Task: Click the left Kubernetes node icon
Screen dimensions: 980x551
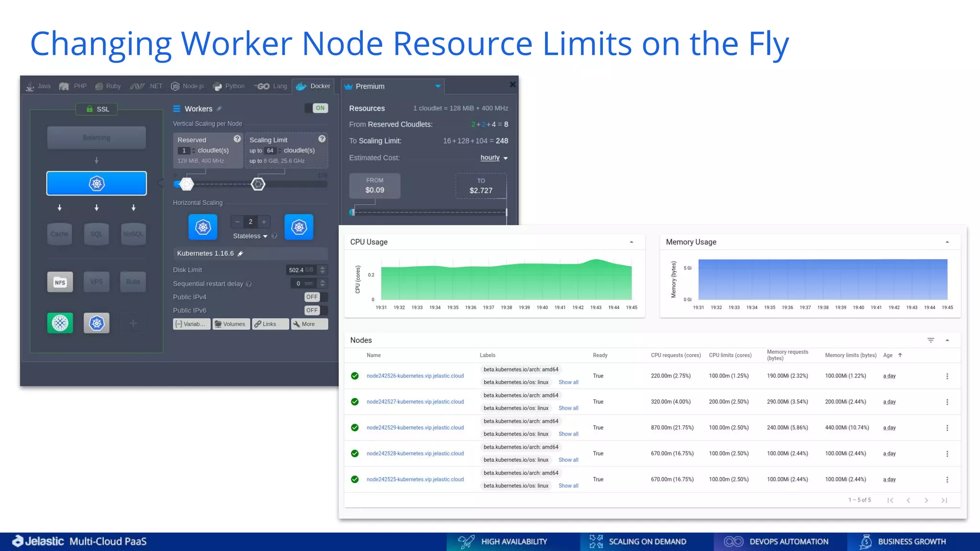Action: [x=203, y=227]
